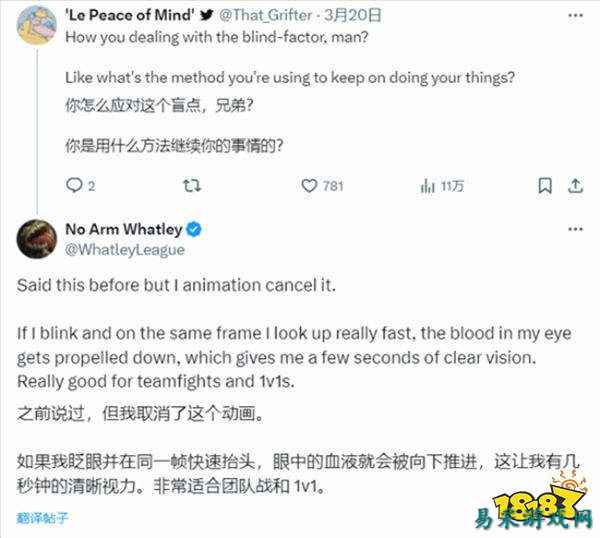
Task: Click the 781 likes count
Action: pyautogui.click(x=333, y=186)
